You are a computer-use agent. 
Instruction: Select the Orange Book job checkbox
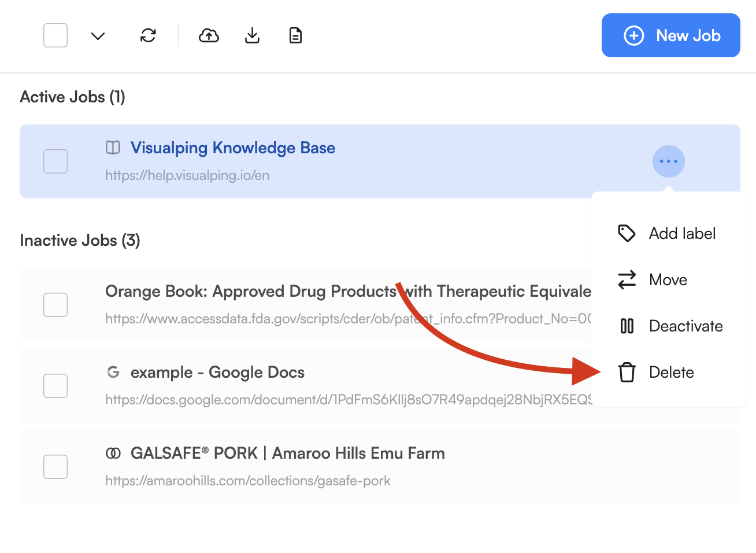click(55, 305)
